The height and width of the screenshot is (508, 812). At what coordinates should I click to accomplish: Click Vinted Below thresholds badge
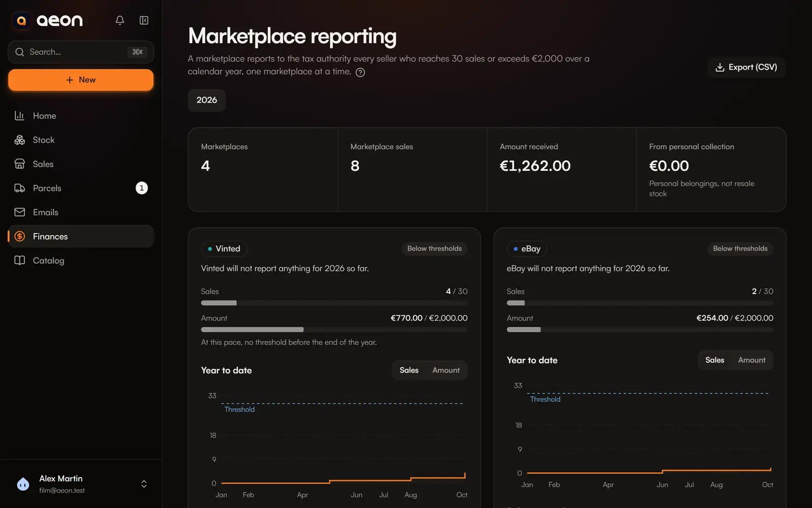coord(434,248)
